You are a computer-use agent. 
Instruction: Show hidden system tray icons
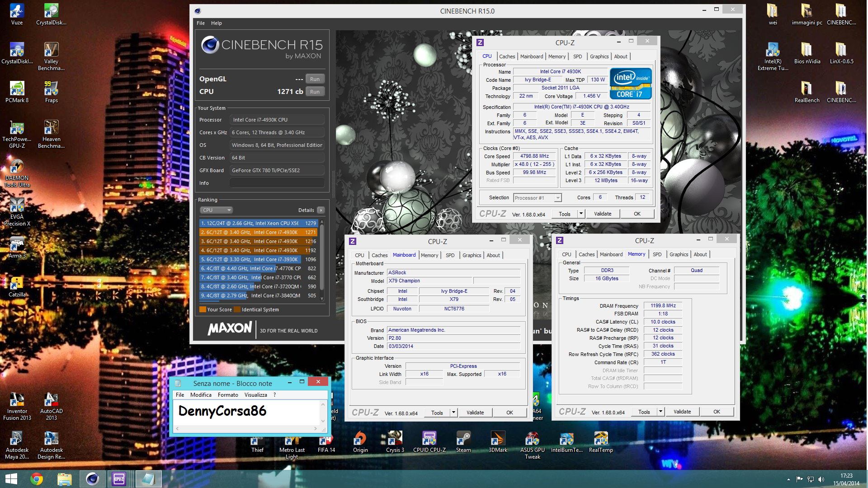click(788, 479)
